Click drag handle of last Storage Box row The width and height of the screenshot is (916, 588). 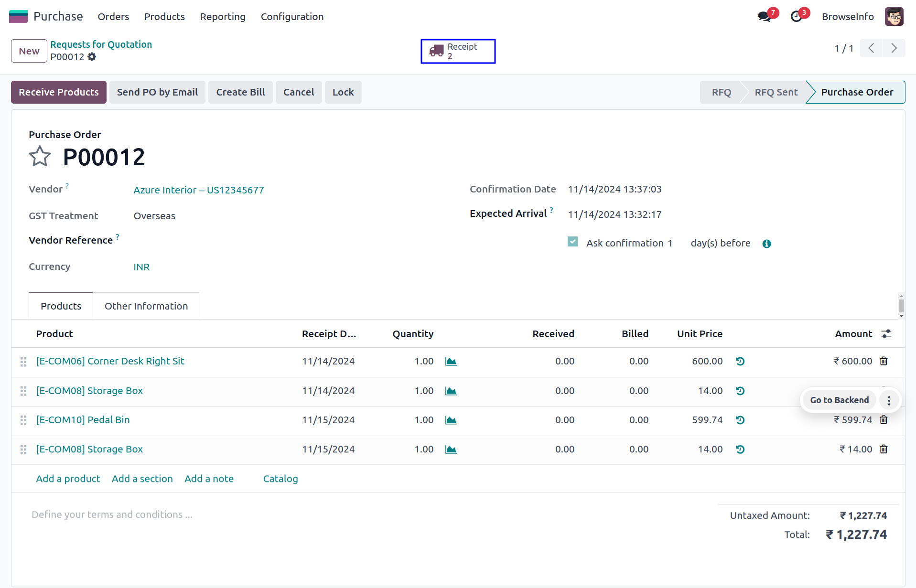click(23, 449)
